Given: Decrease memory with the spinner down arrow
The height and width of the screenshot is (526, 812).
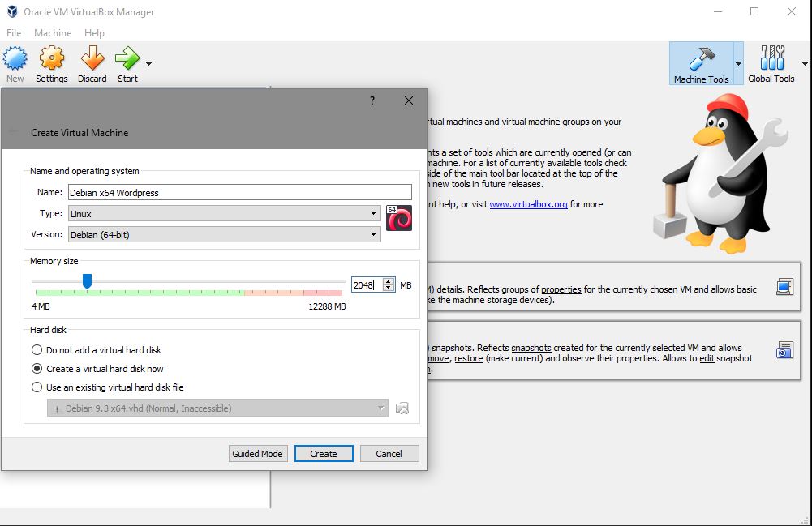Looking at the screenshot, I should pos(389,288).
